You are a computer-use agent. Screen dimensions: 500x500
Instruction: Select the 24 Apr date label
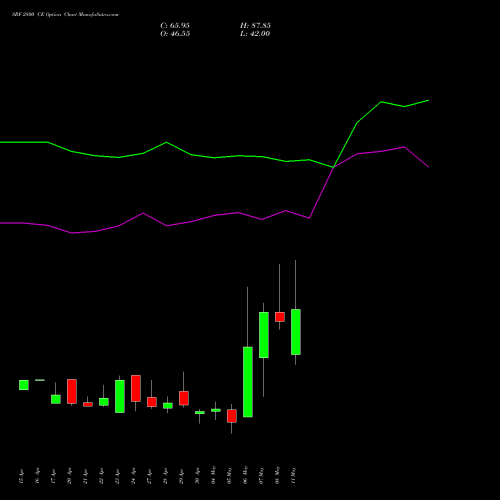(x=133, y=476)
